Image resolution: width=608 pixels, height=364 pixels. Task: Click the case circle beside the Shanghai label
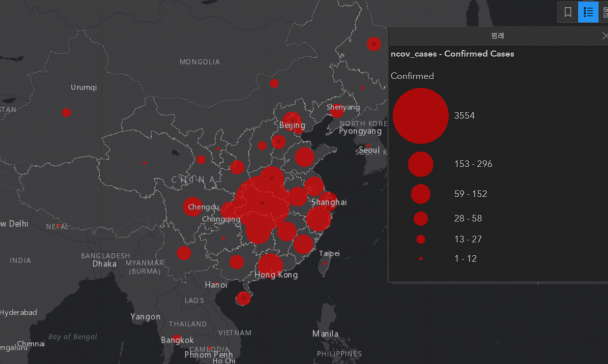(x=328, y=202)
